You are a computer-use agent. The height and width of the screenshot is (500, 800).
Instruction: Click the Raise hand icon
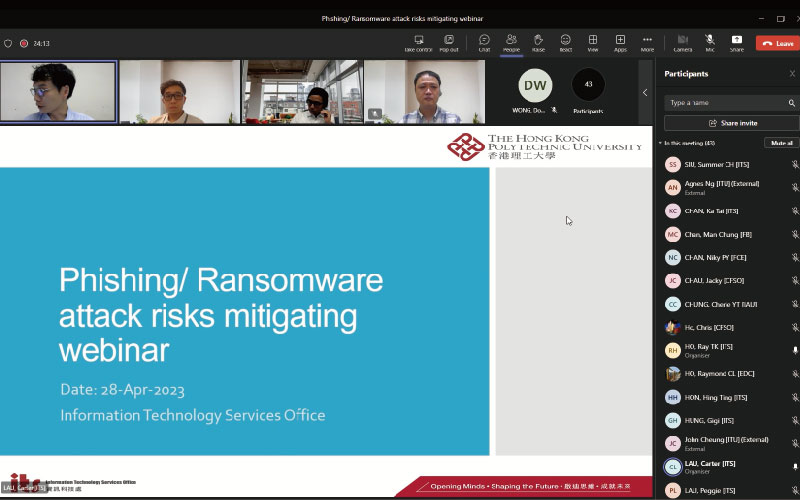[x=538, y=42]
